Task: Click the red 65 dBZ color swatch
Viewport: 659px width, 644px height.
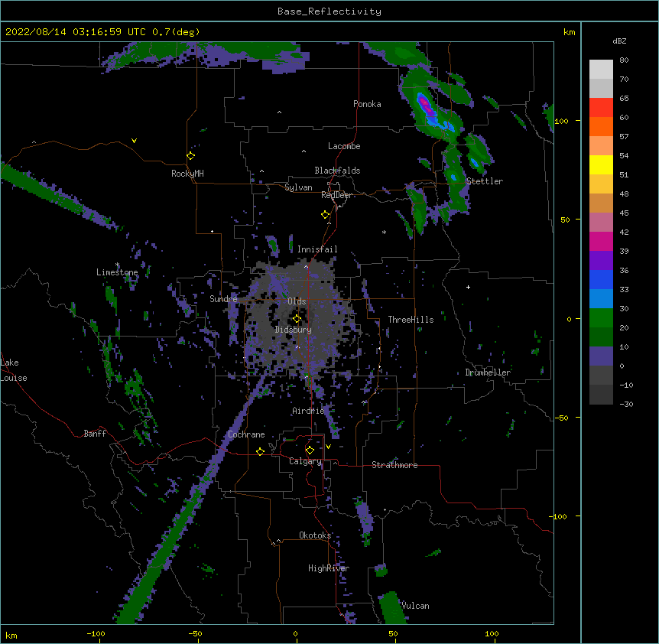Action: (601, 107)
